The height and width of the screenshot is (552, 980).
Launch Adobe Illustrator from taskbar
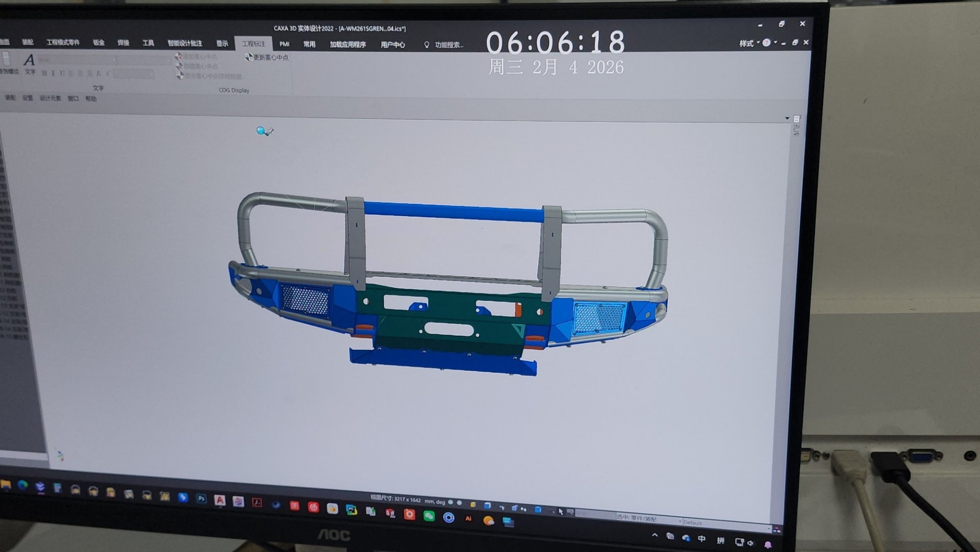tap(468, 518)
